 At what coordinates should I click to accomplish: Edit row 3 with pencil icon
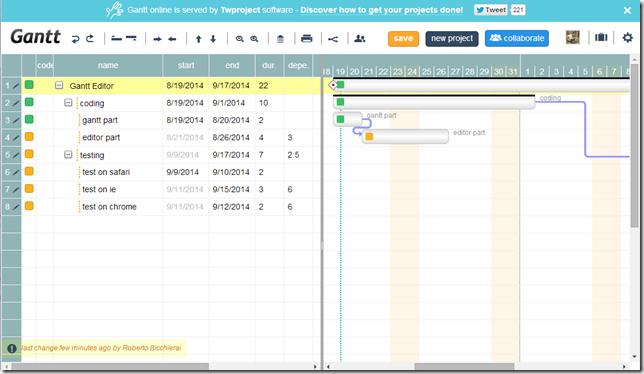(x=16, y=120)
